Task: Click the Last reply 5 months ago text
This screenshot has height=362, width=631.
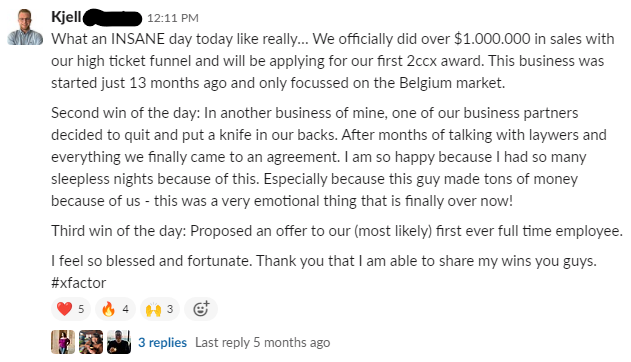Action: coord(262,342)
